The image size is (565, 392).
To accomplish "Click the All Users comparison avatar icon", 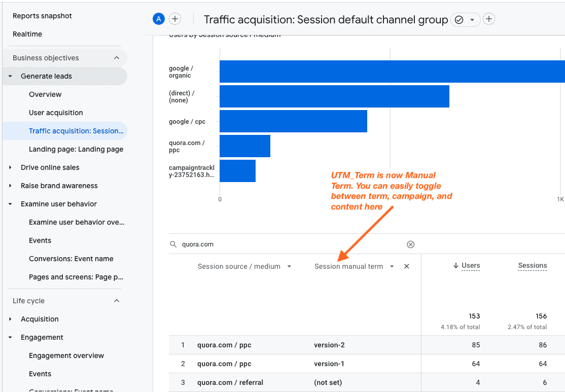I will (x=159, y=18).
